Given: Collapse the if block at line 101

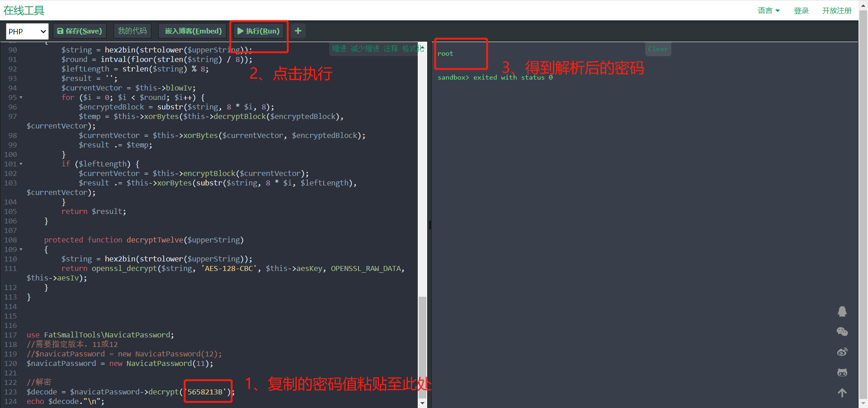Looking at the screenshot, I should coord(21,164).
